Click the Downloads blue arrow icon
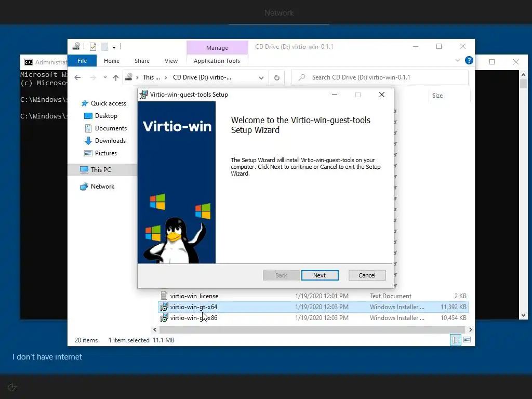 88,141
